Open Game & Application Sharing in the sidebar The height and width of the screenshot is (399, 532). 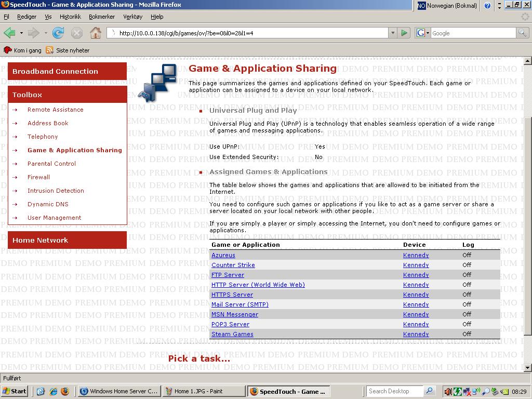pos(75,150)
